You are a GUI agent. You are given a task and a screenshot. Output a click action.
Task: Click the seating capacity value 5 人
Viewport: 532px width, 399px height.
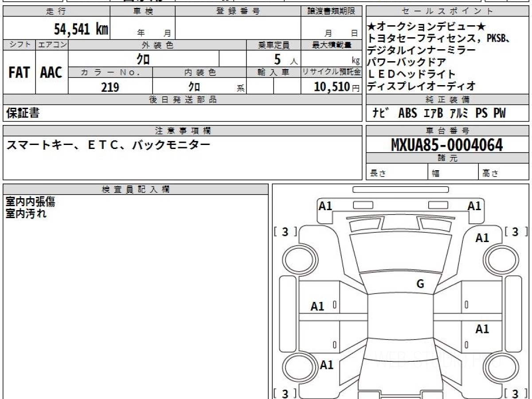point(286,59)
